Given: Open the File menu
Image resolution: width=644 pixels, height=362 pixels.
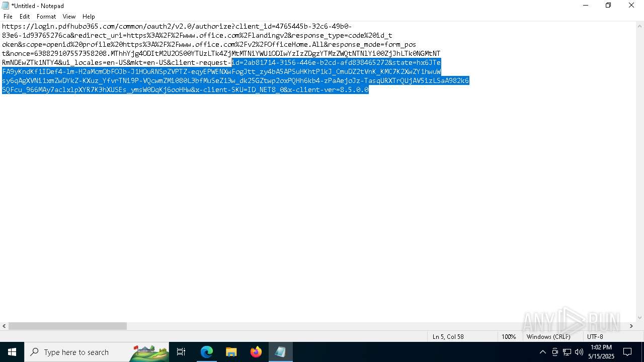Looking at the screenshot, I should coord(8,17).
